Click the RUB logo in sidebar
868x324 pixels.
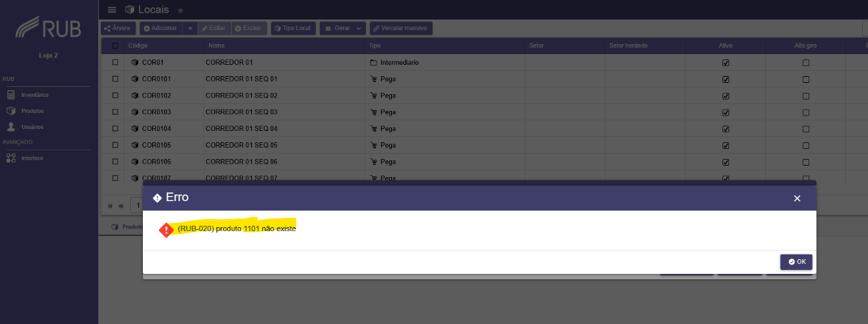point(49,28)
